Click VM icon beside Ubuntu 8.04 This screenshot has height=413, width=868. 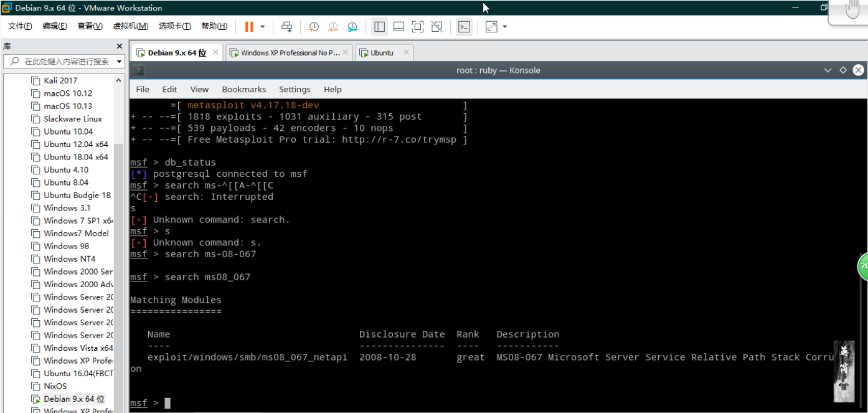pos(35,183)
